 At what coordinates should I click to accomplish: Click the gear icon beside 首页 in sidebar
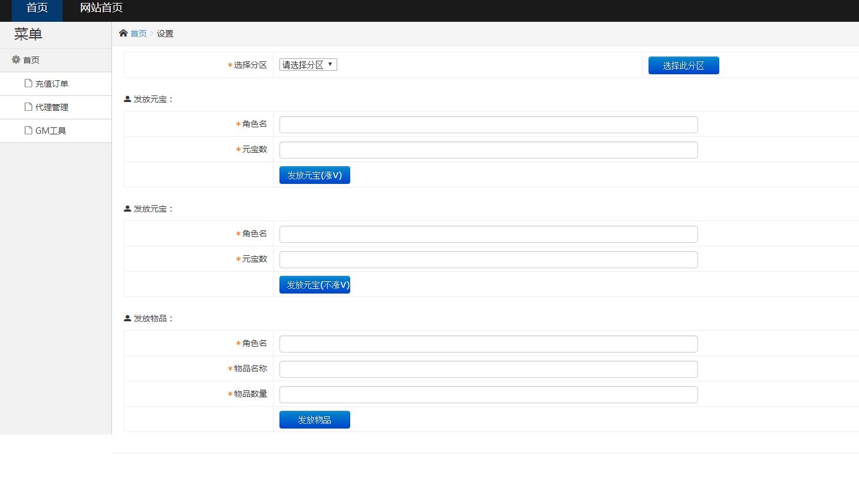point(16,60)
